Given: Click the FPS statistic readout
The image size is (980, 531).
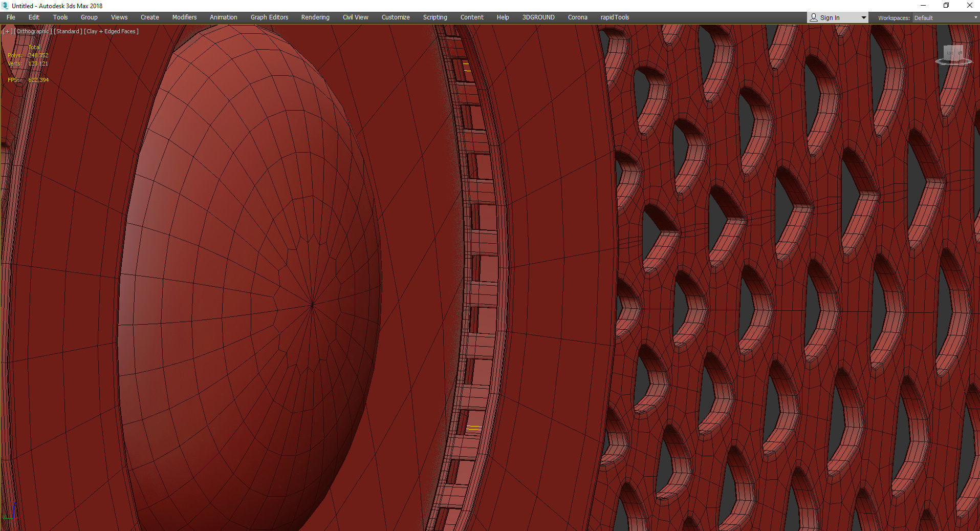Looking at the screenshot, I should pos(28,80).
